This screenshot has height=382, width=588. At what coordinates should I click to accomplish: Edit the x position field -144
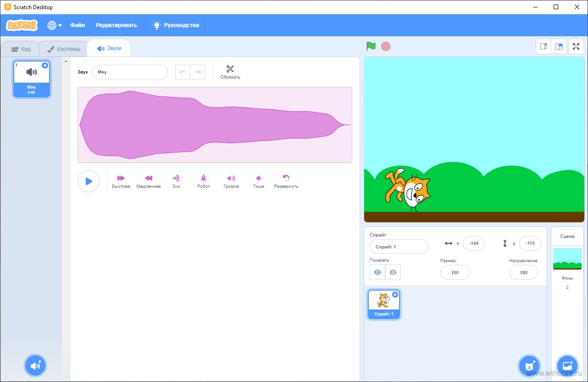point(474,243)
